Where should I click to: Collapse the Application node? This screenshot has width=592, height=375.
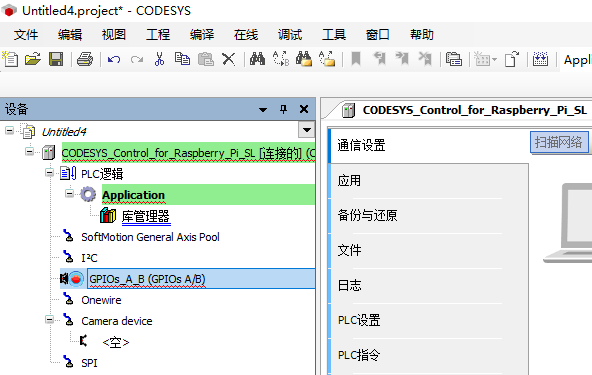(x=69, y=193)
